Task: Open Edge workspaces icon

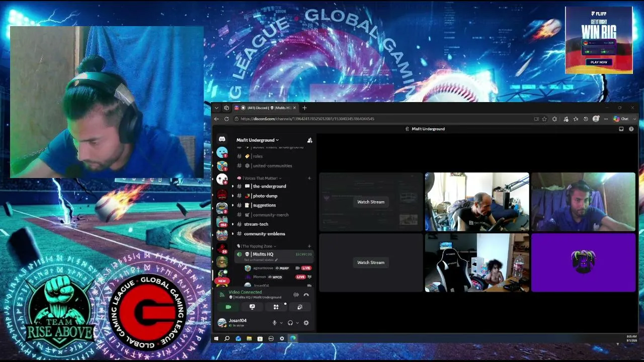Action: (x=226, y=108)
